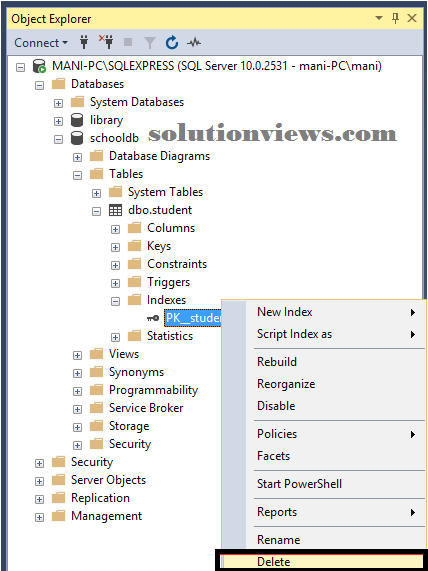Toggle the Object Explorer auto-hide pin
This screenshot has width=428, height=571.
point(396,18)
